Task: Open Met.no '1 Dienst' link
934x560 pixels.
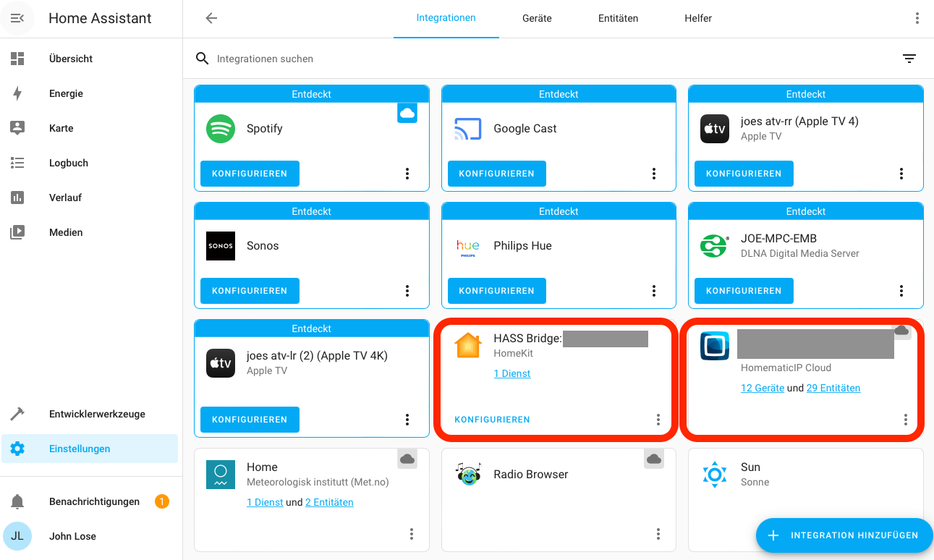Action: click(x=265, y=502)
